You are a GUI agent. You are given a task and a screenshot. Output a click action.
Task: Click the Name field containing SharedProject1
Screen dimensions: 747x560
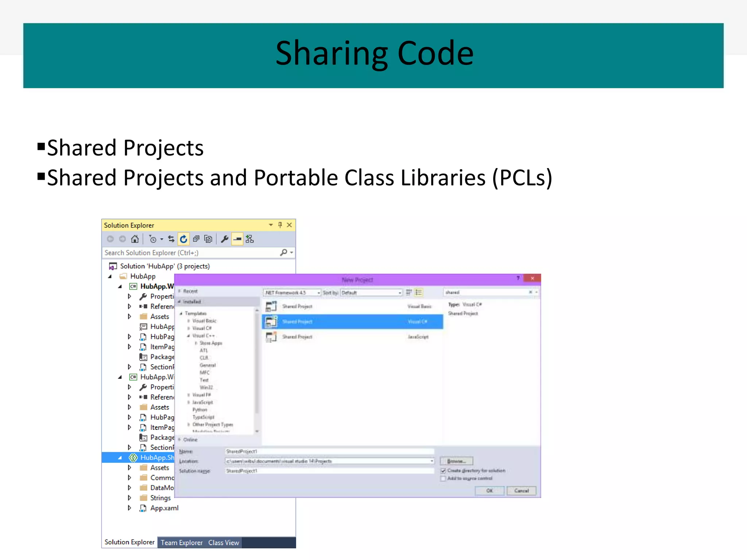coord(329,451)
